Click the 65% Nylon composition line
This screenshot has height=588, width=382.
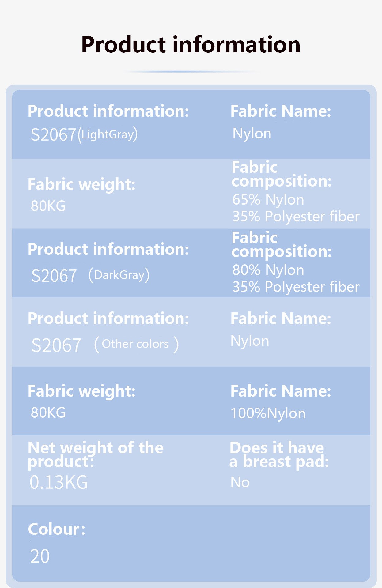coord(268,200)
